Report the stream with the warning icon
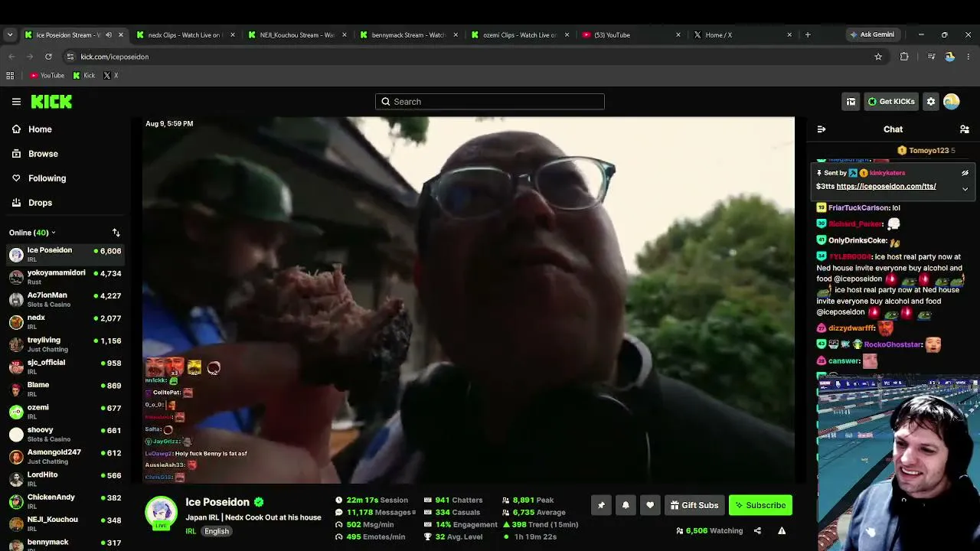 (782, 530)
